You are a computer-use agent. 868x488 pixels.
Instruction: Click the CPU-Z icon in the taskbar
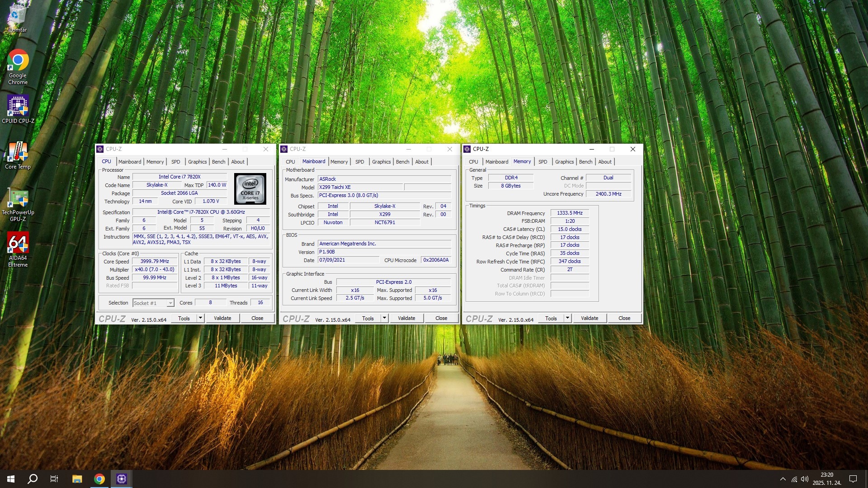click(122, 479)
